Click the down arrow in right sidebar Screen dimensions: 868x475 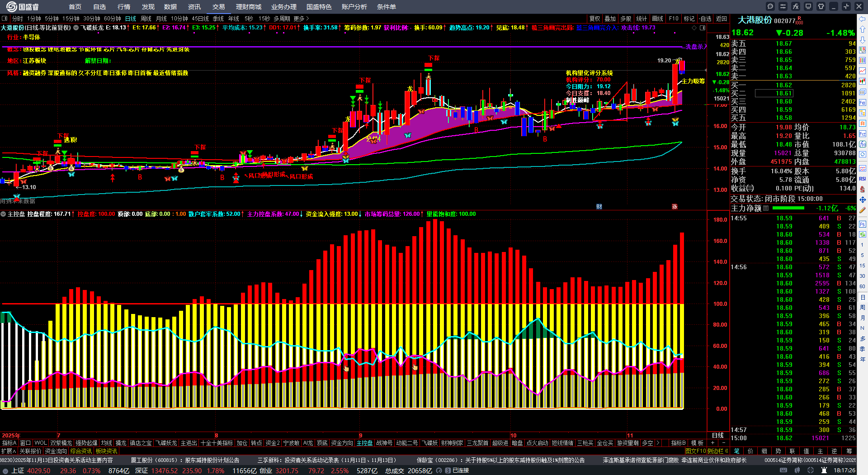click(x=863, y=39)
